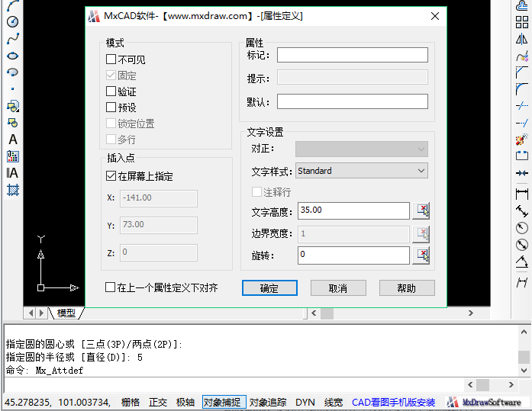Screen dimensions: 532x411
Task: Open the 文字样式 Standard dropdown
Action: tap(362, 171)
